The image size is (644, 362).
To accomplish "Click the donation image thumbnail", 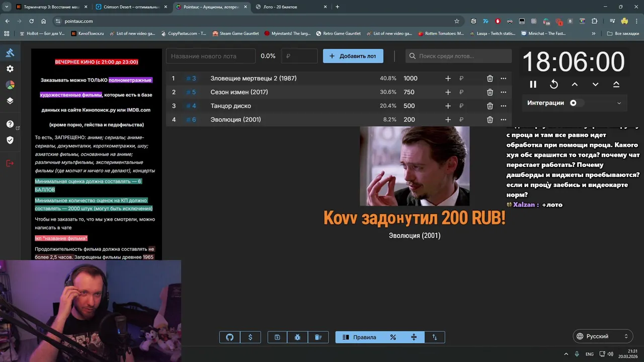I will [x=415, y=166].
